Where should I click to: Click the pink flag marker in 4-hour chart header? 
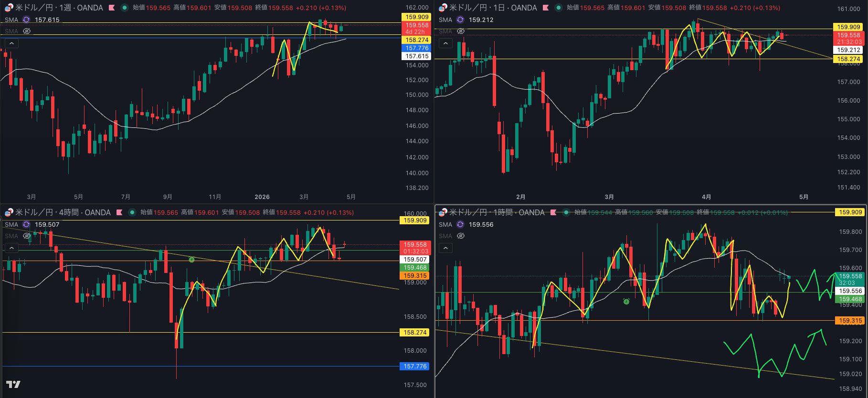click(x=119, y=212)
